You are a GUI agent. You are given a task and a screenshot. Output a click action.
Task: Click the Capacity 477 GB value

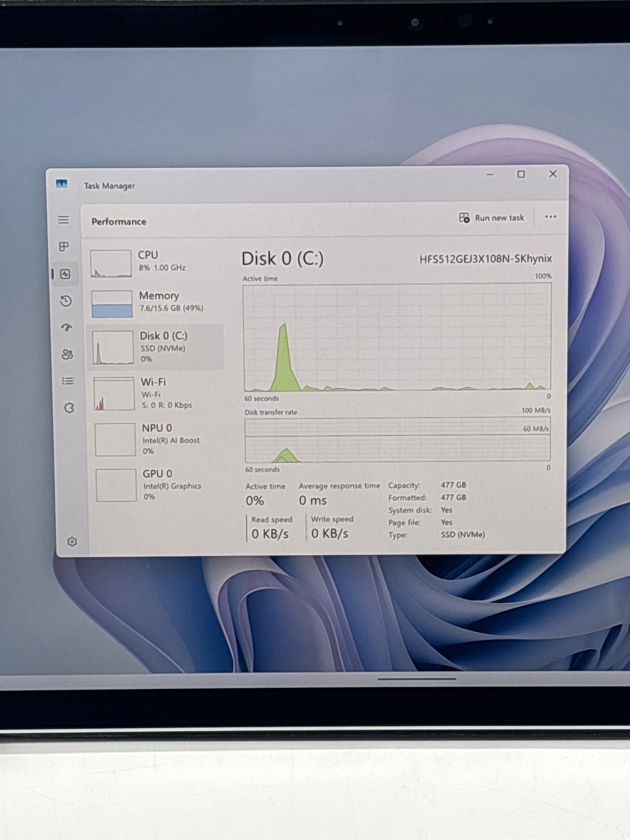click(x=453, y=485)
